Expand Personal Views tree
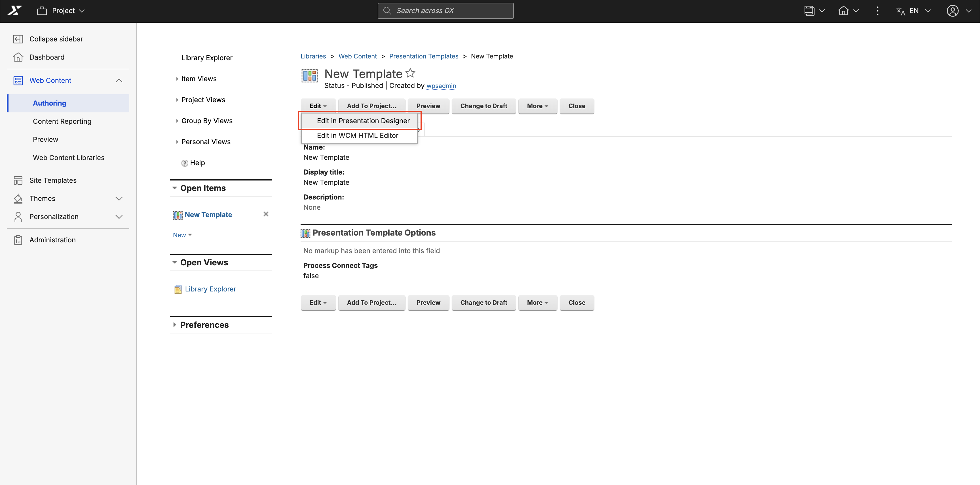The image size is (980, 485). tap(177, 142)
